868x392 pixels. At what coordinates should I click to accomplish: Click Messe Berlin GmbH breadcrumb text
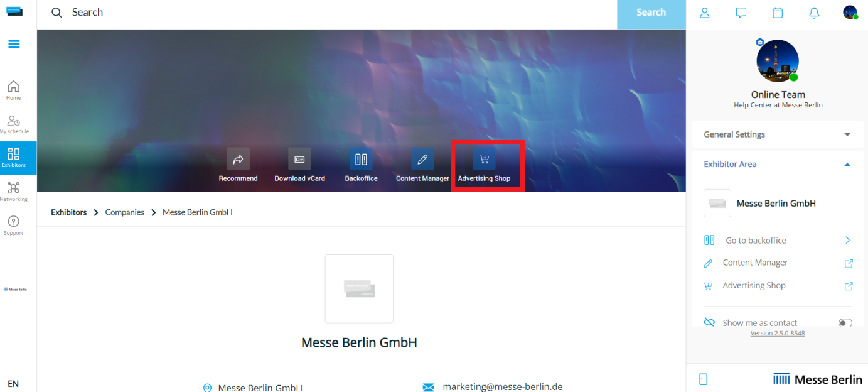click(198, 212)
